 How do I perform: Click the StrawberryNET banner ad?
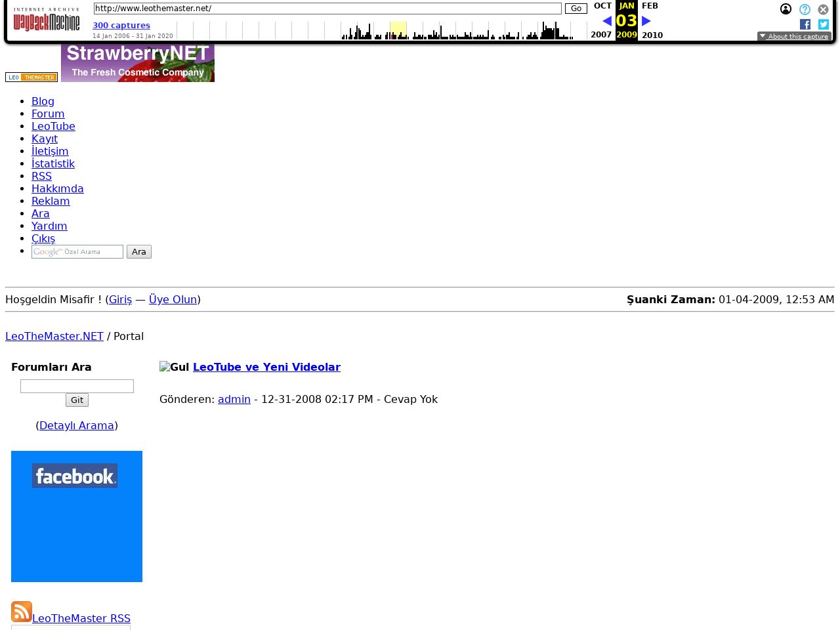point(138,62)
